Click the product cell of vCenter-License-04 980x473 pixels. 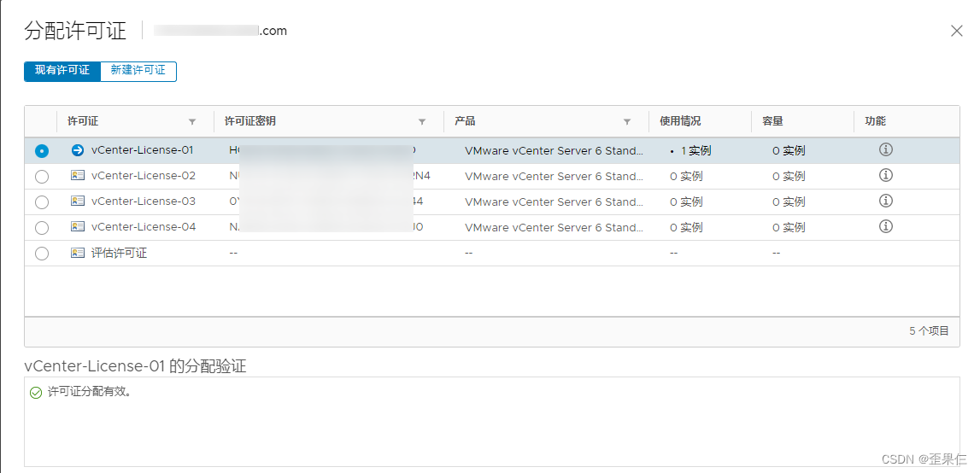[x=554, y=227]
